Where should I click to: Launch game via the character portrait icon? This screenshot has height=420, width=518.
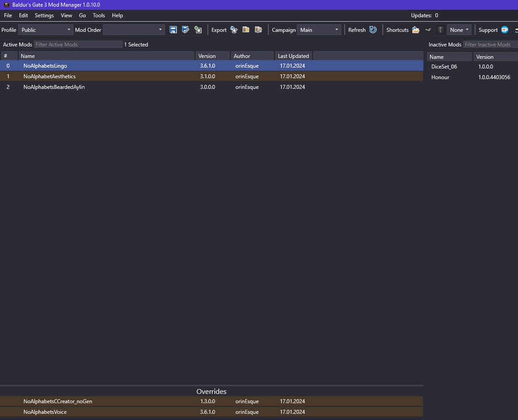click(x=440, y=30)
